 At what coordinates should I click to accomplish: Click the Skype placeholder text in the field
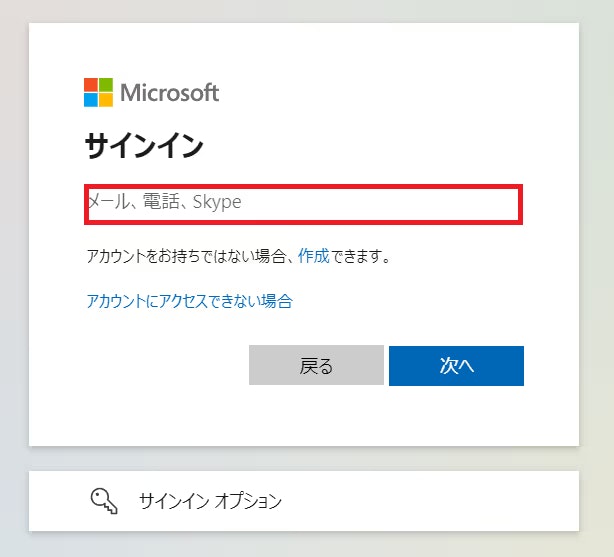pos(217,202)
